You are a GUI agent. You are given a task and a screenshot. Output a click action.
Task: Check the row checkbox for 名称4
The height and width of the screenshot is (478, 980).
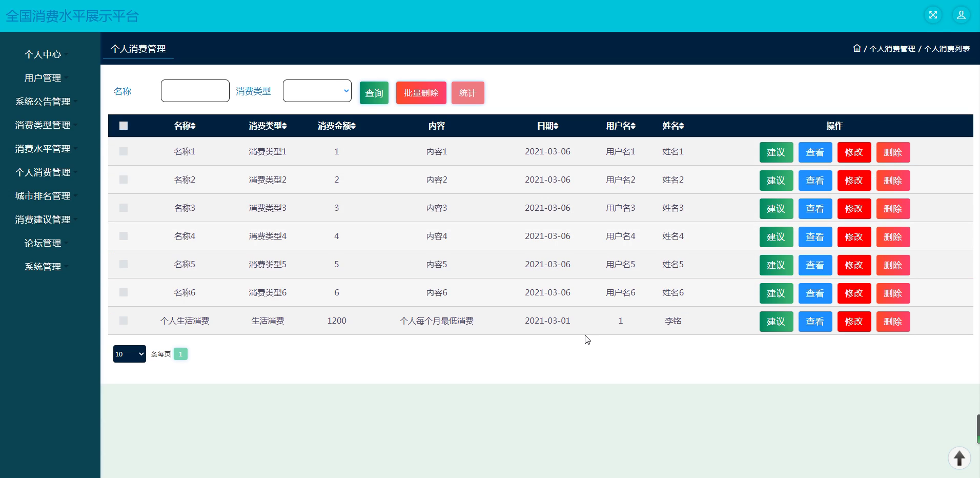[x=124, y=236]
